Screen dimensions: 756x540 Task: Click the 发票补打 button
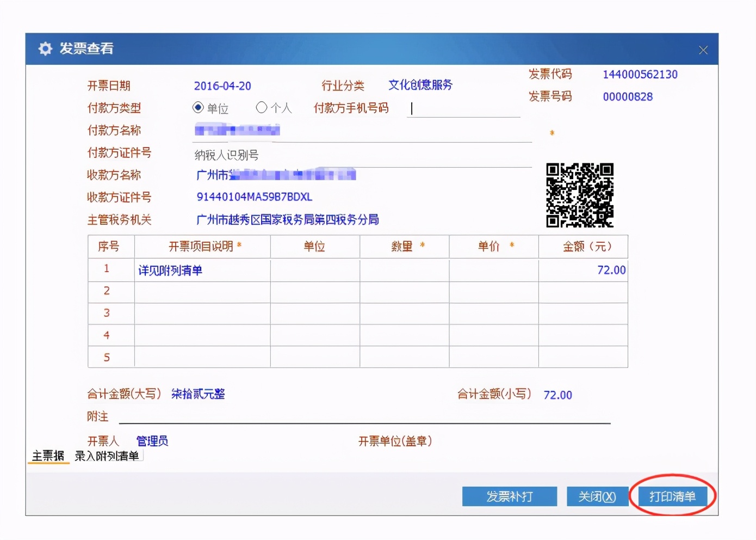pos(510,496)
